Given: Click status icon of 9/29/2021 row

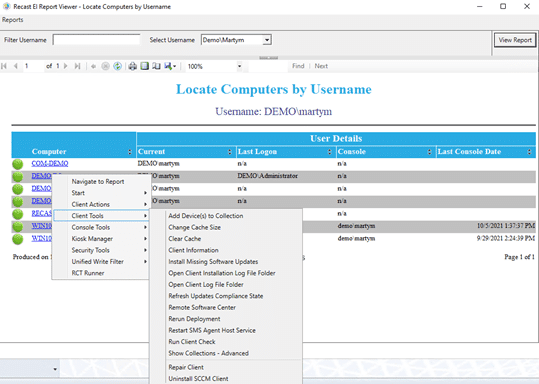Looking at the screenshot, I should 18,239.
